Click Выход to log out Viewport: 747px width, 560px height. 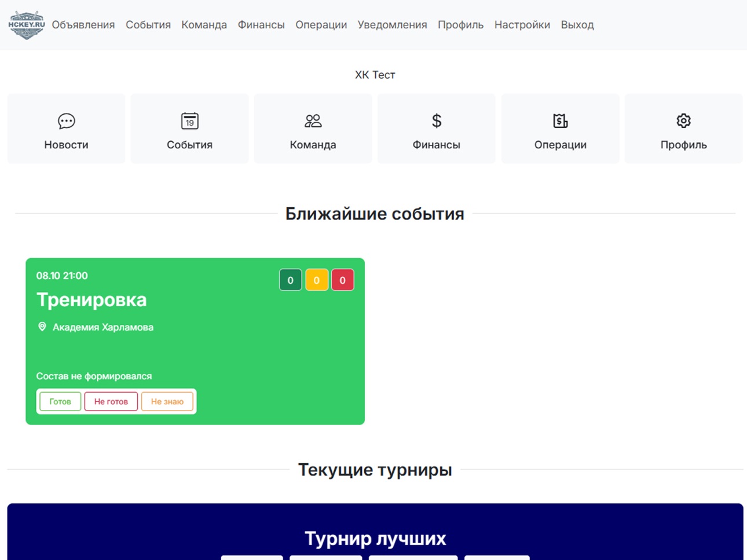[x=577, y=25]
